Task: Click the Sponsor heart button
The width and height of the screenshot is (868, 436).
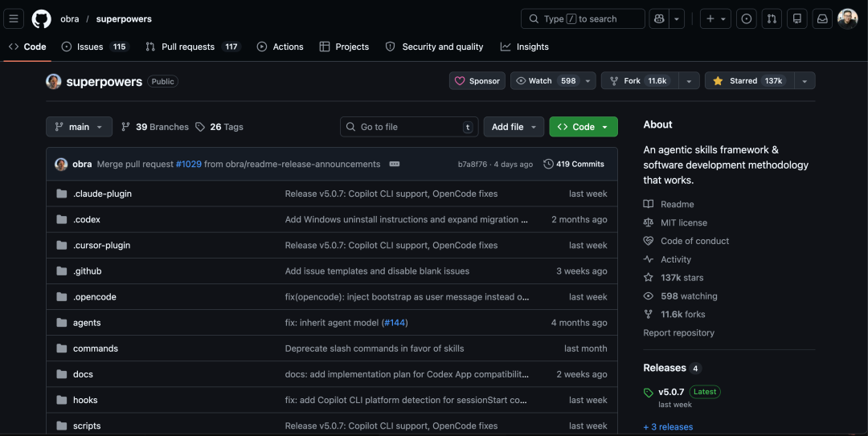Action: tap(477, 81)
